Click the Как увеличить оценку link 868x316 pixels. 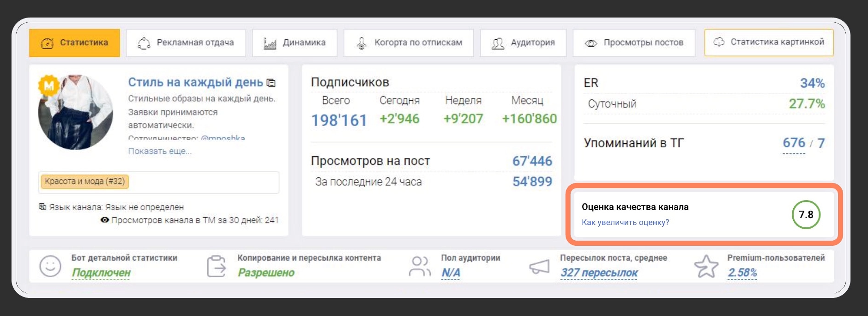click(625, 222)
